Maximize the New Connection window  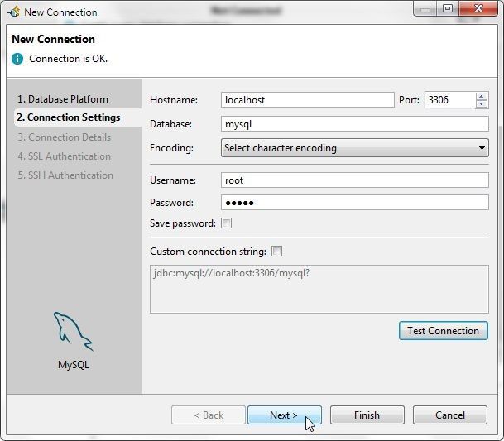448,8
